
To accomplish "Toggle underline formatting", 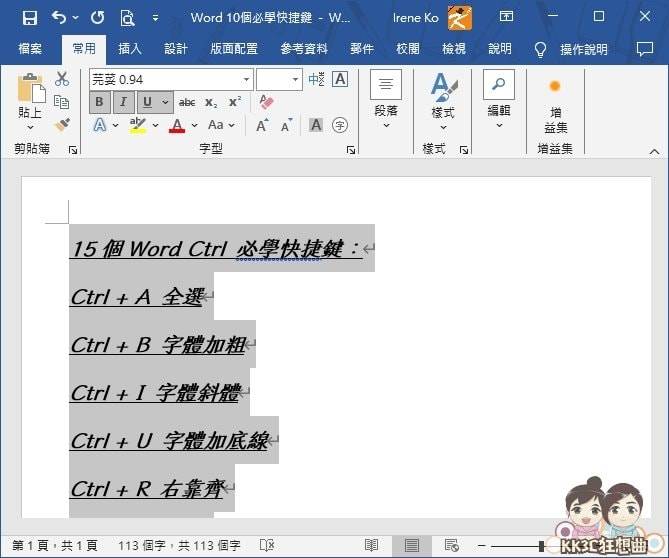I will (x=148, y=102).
